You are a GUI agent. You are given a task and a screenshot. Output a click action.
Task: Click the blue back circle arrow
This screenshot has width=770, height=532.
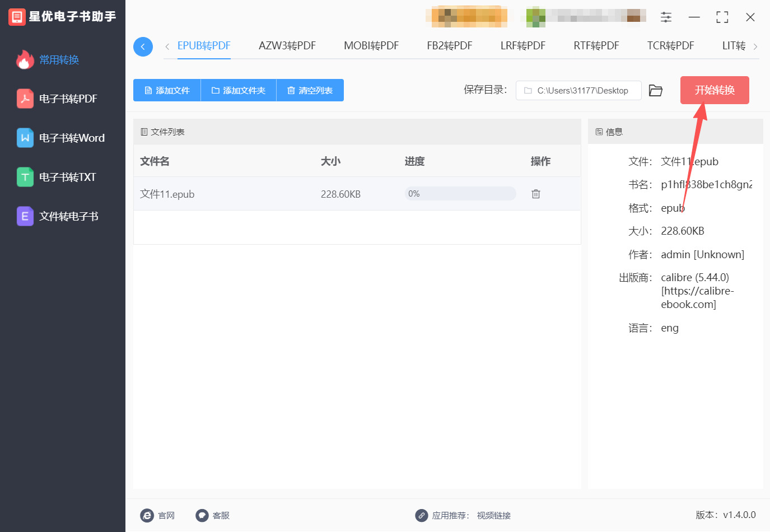point(143,46)
